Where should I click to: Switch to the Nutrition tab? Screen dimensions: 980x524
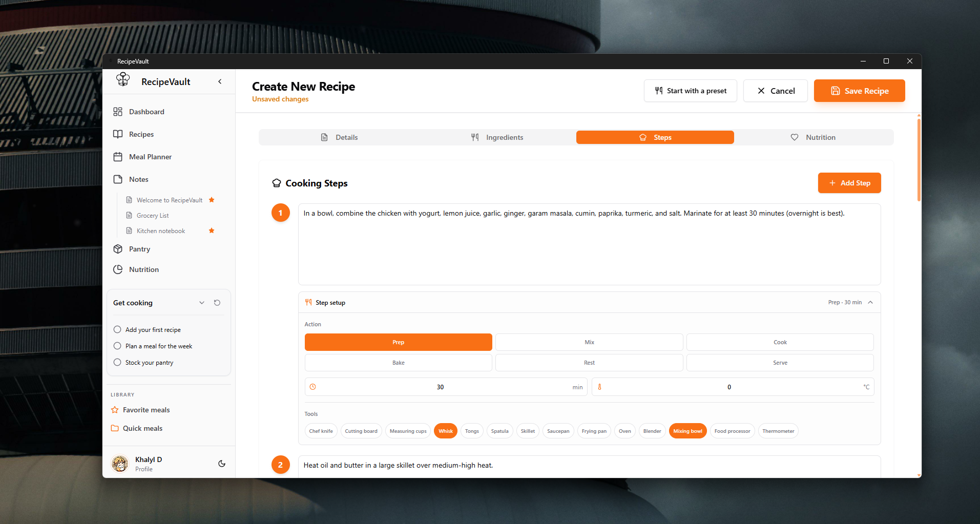pyautogui.click(x=813, y=137)
